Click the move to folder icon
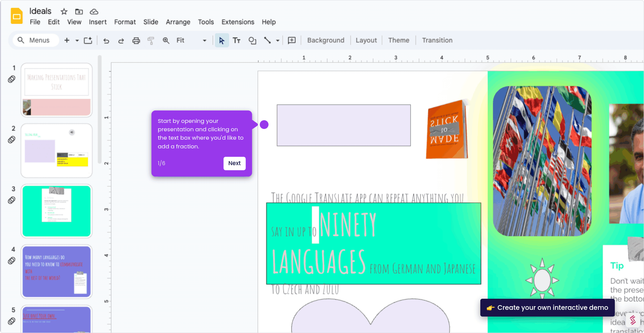This screenshot has height=333, width=644. click(79, 12)
